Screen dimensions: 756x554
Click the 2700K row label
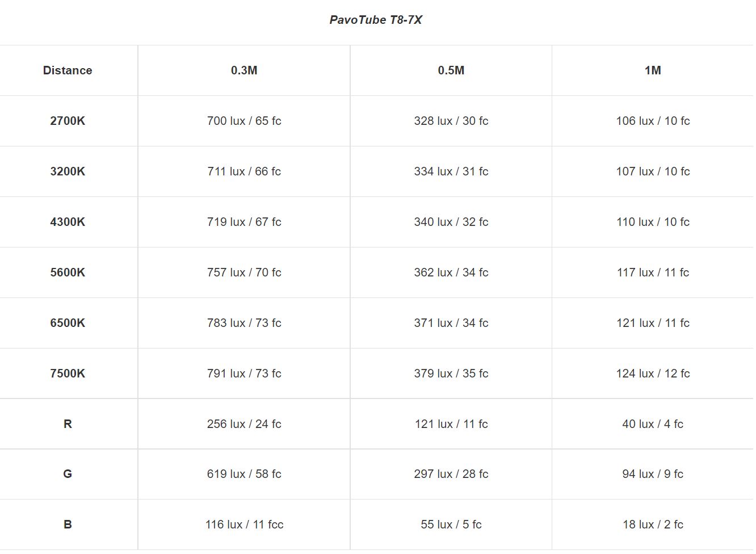click(68, 121)
